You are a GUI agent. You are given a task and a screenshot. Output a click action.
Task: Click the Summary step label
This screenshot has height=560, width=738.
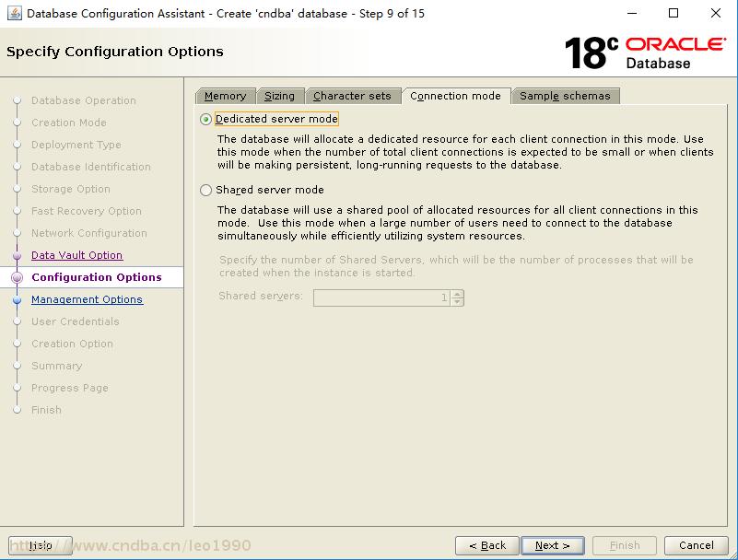click(56, 366)
